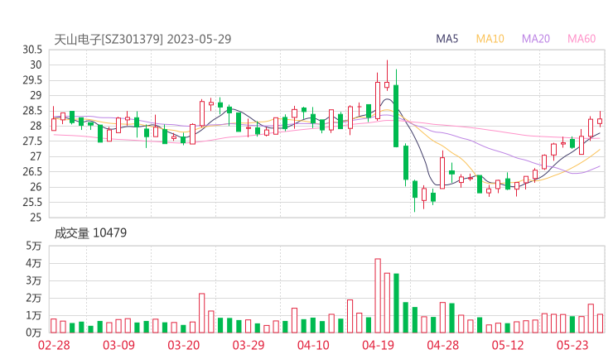The height and width of the screenshot is (364, 613).
Task: Click the chart title 天山电子[SZ301379] 2023-05-29
Action: click(142, 40)
